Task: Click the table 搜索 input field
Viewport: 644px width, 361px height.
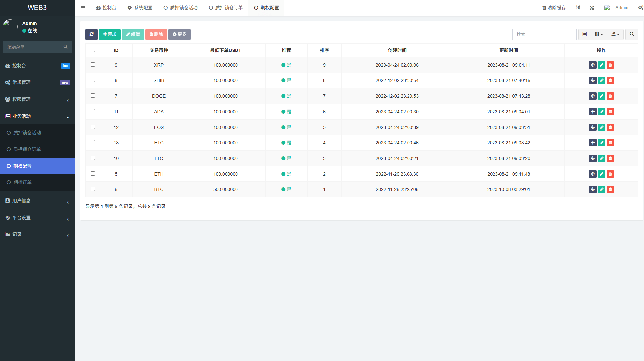Action: pos(544,34)
